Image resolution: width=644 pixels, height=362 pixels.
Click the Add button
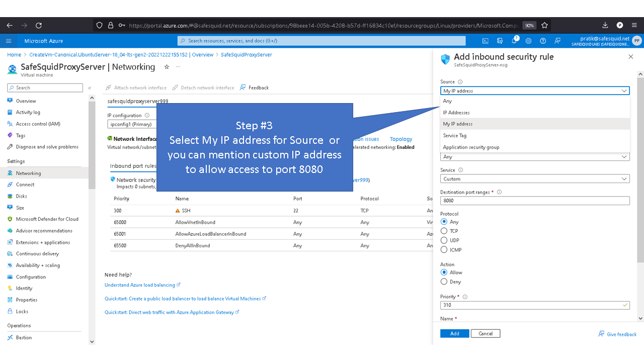[454, 334]
